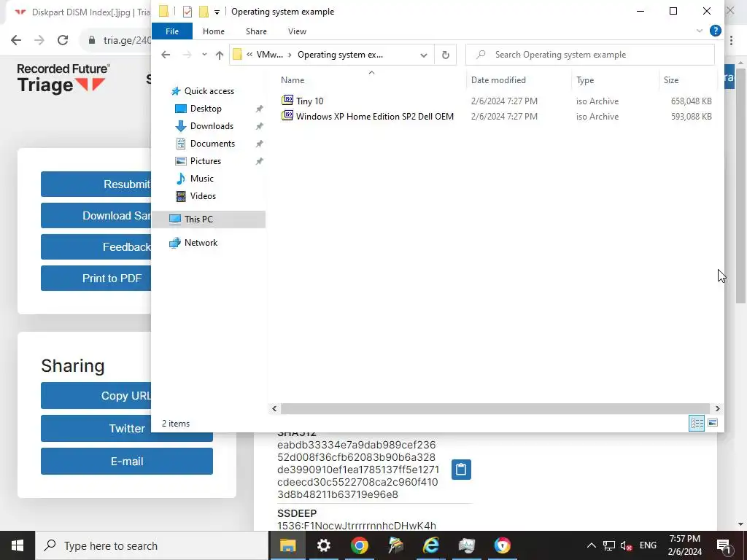Image resolution: width=747 pixels, height=560 pixels.
Task: Open address bar history dropdown
Action: (424, 55)
